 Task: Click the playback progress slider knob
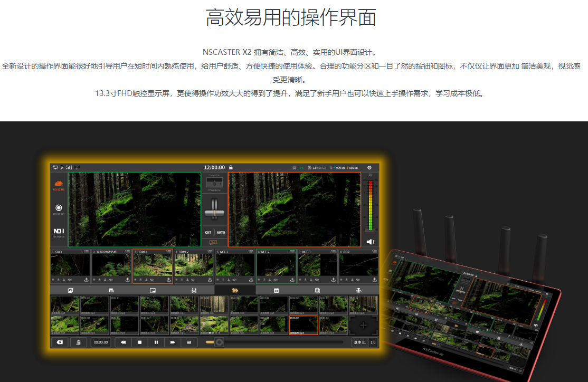click(219, 342)
